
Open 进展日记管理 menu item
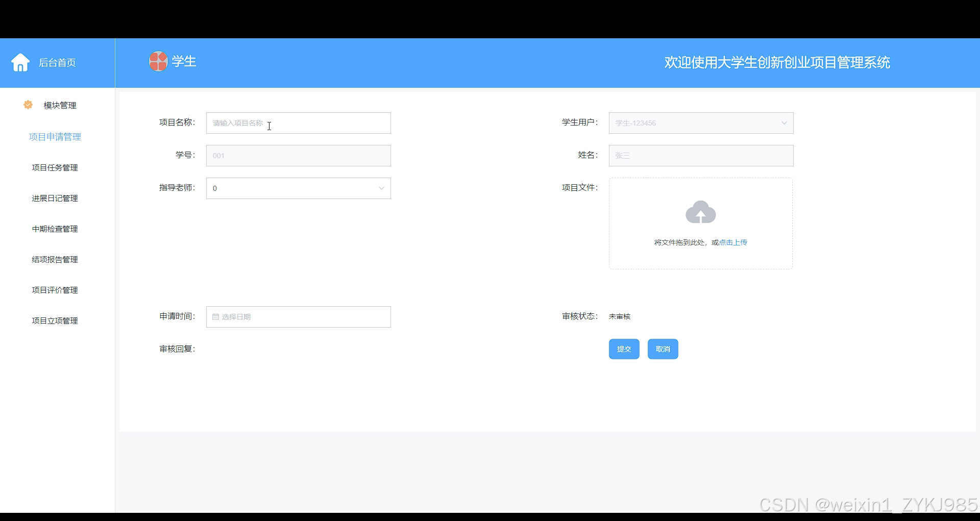point(55,198)
